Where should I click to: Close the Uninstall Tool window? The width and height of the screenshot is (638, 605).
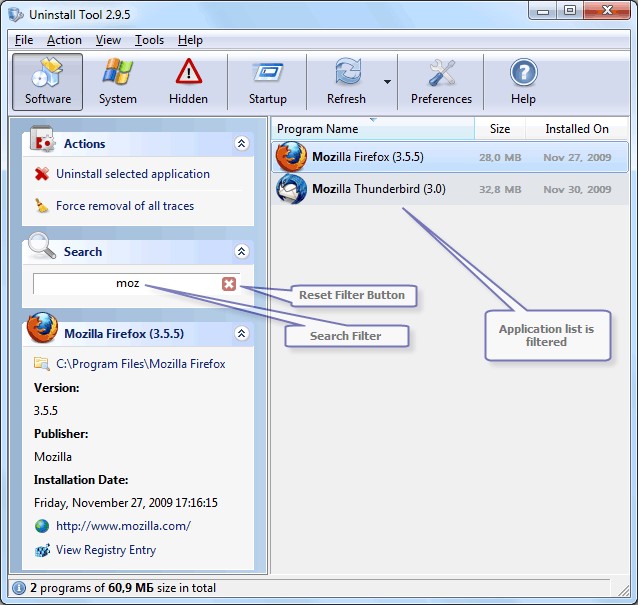pyautogui.click(x=607, y=11)
